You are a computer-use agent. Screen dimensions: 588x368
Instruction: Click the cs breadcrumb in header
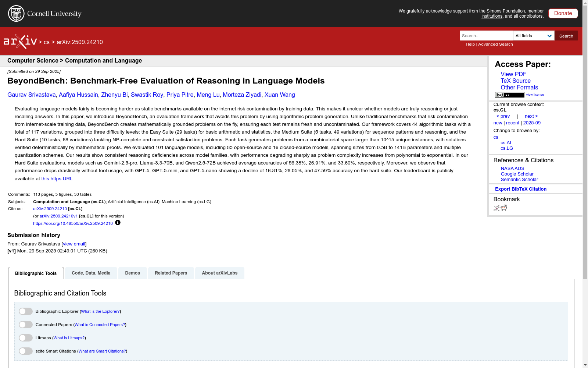(x=47, y=42)
